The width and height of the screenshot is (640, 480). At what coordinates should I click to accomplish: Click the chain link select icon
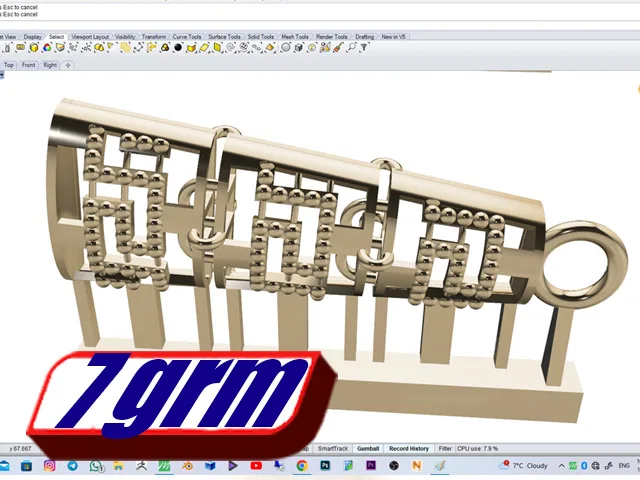[x=256, y=48]
